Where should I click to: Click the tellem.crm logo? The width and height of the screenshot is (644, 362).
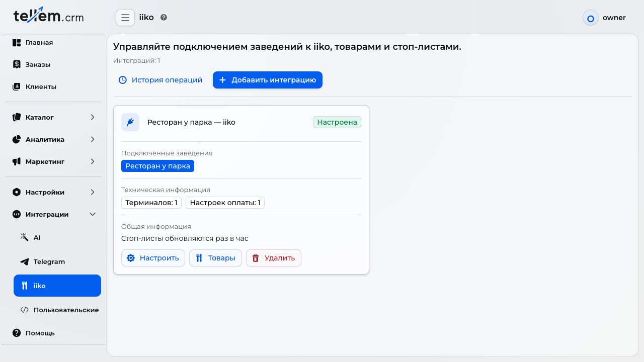[x=49, y=16]
